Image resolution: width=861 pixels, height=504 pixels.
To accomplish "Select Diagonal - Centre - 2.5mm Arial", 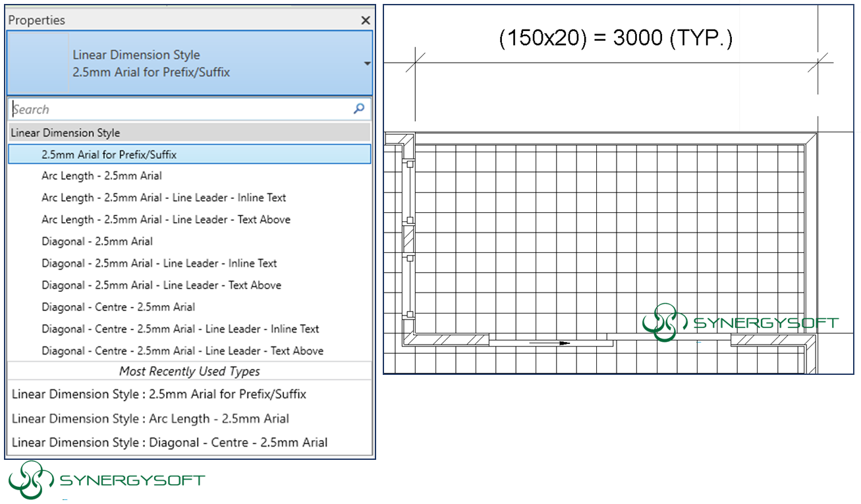I will coord(118,307).
